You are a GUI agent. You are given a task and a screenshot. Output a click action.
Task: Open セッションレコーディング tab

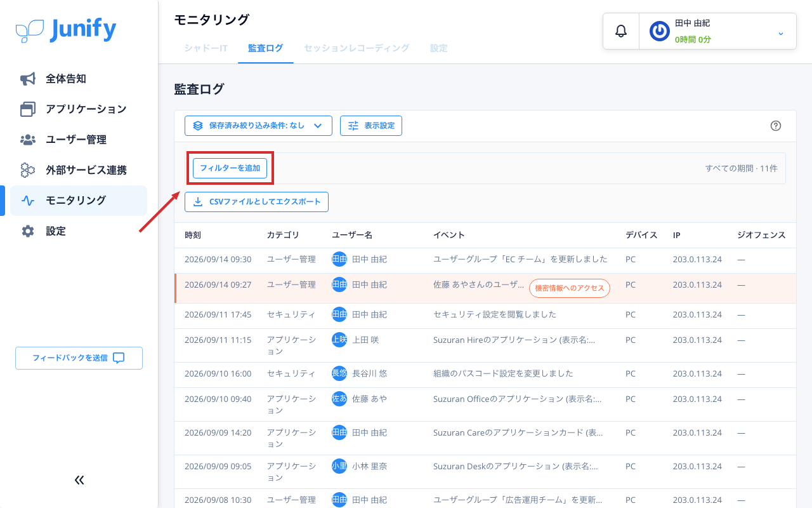click(357, 48)
